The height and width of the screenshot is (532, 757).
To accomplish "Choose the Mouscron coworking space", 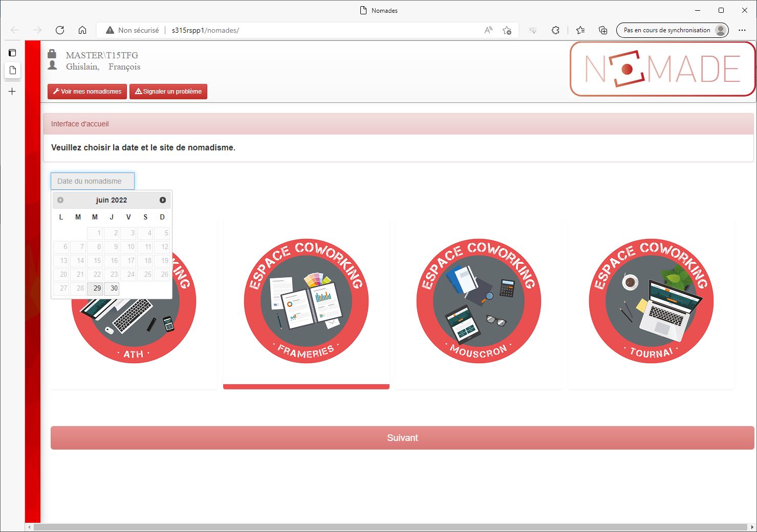I will click(x=479, y=301).
